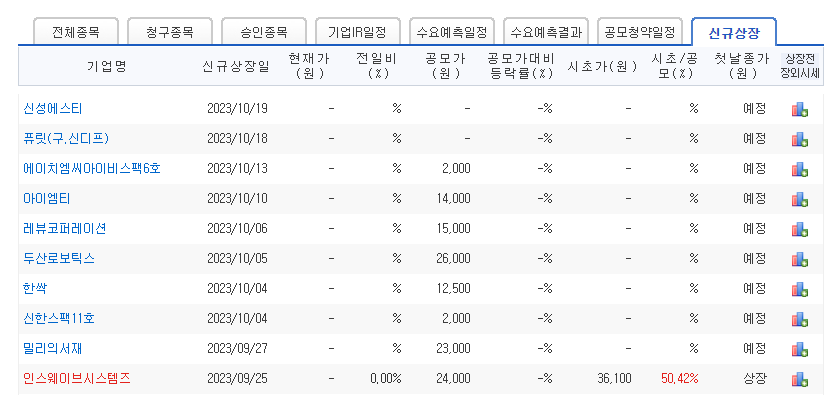Select the 신규상장 tab
This screenshot has width=825, height=395.
(734, 33)
